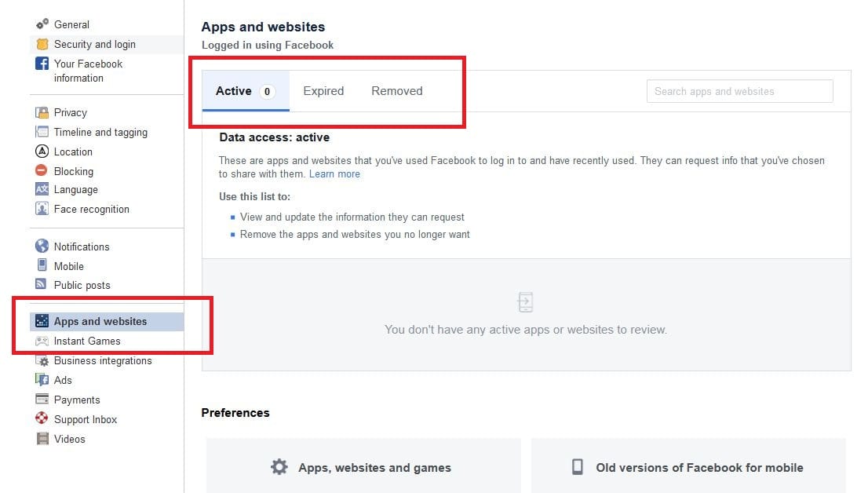
Task: Click the Instant Games controller icon
Action: click(42, 341)
